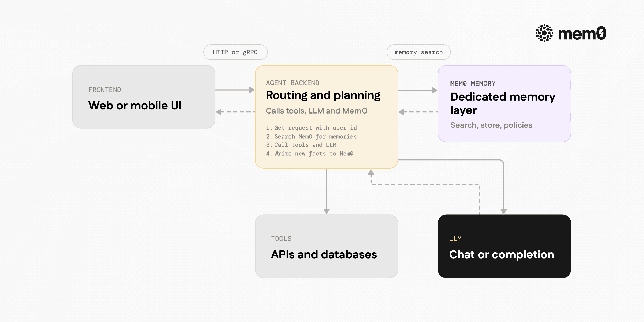
Task: Click the 'FRONTEND' caption text
Action: coord(105,90)
